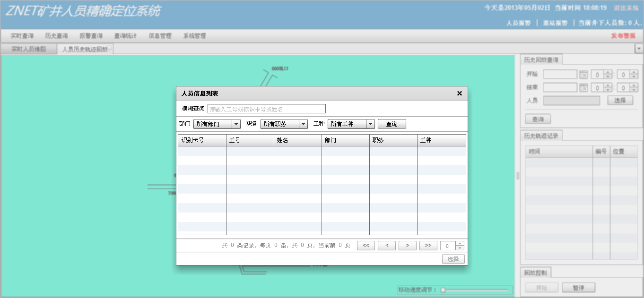Go to first page with << button

tap(366, 246)
